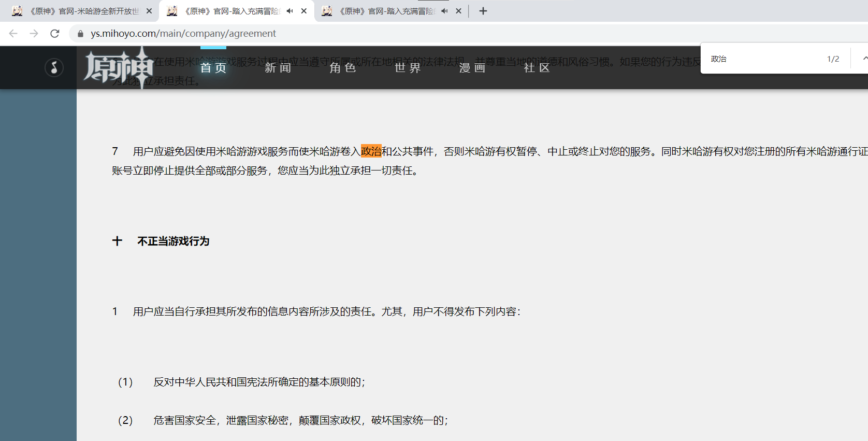
Task: Expand the 不正当游戏行为 section plus icon
Action: click(x=117, y=241)
